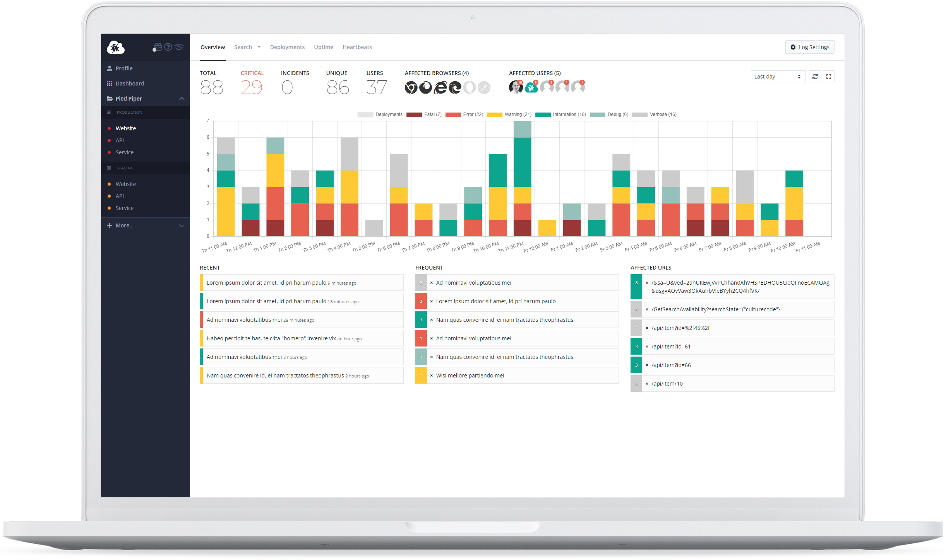This screenshot has width=946, height=560.
Task: Click the bug cloud logo icon
Action: tap(115, 47)
